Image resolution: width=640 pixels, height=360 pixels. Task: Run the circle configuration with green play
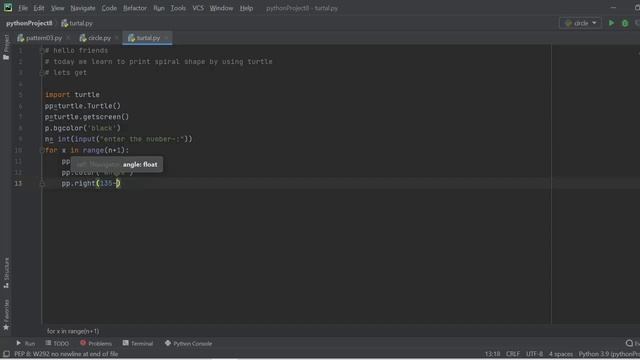[611, 23]
